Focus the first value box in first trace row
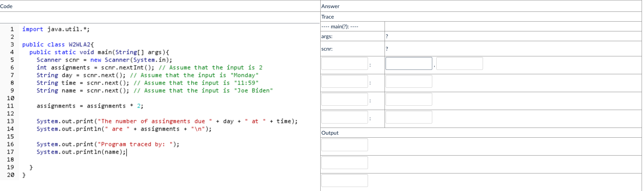 tap(409, 63)
